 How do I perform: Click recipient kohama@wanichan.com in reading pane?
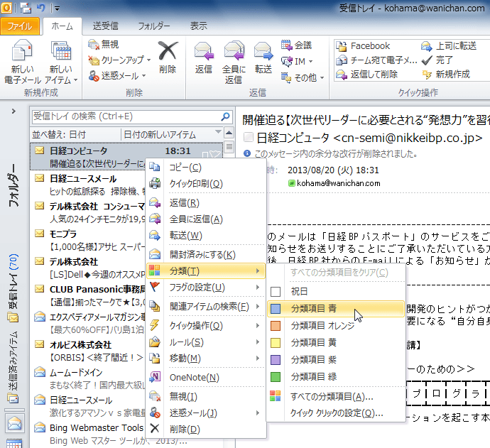click(339, 183)
